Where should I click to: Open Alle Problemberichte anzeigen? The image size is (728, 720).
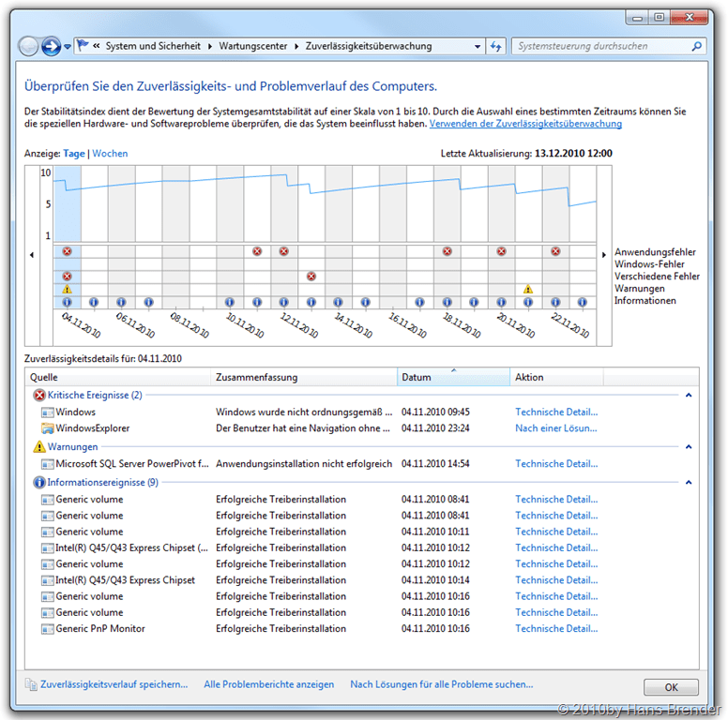click(x=269, y=684)
